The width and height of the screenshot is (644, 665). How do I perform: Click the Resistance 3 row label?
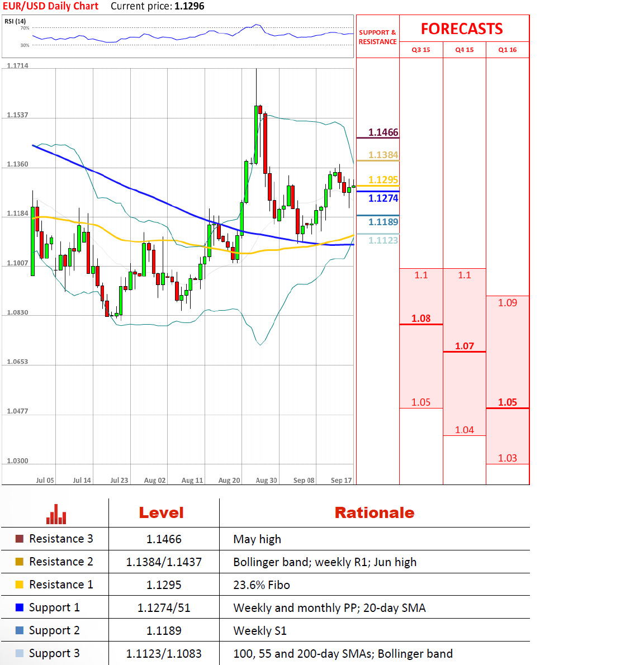click(61, 539)
